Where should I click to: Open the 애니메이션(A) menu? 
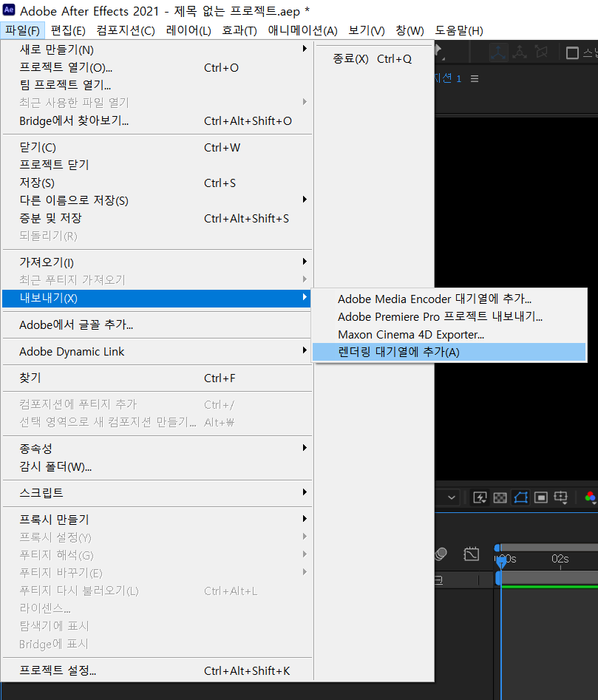pos(302,30)
